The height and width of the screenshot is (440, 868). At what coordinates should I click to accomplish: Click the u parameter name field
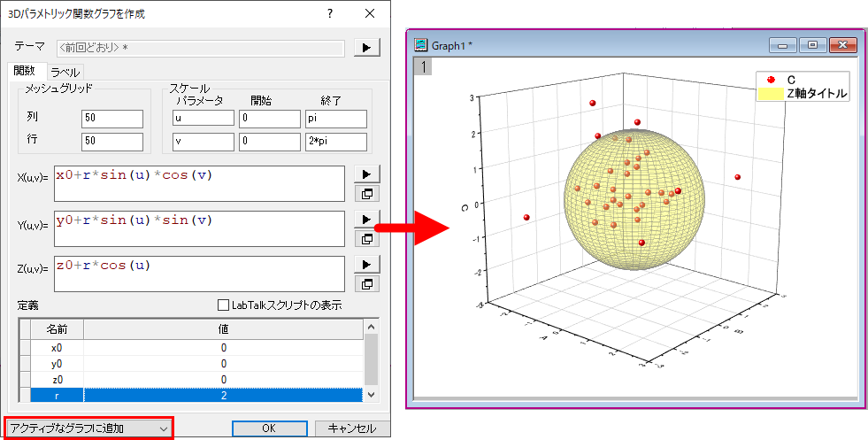(204, 118)
